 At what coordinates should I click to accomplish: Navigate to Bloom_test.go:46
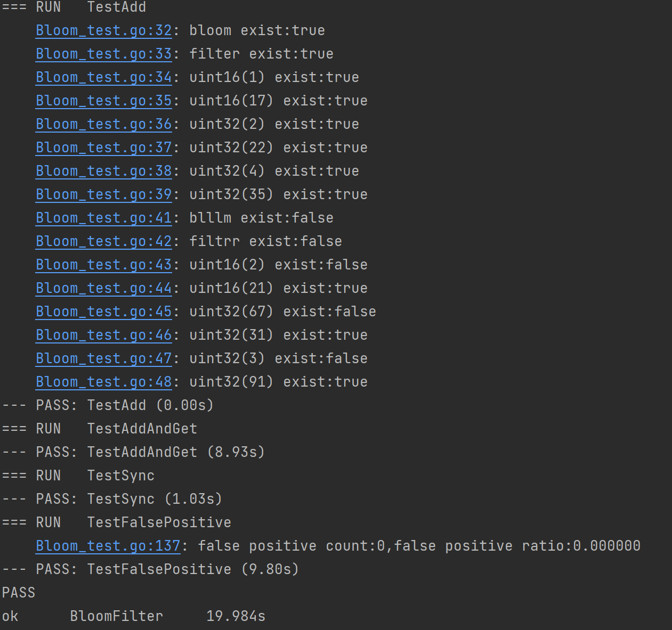point(103,335)
